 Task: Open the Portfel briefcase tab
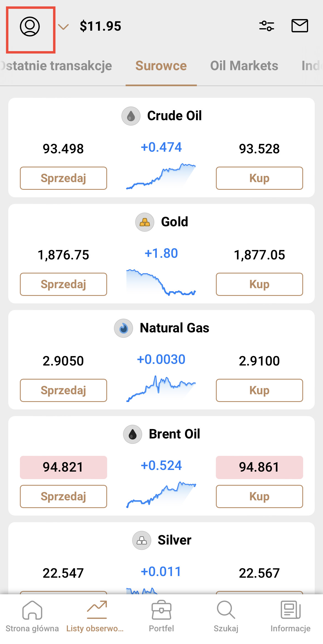(161, 616)
